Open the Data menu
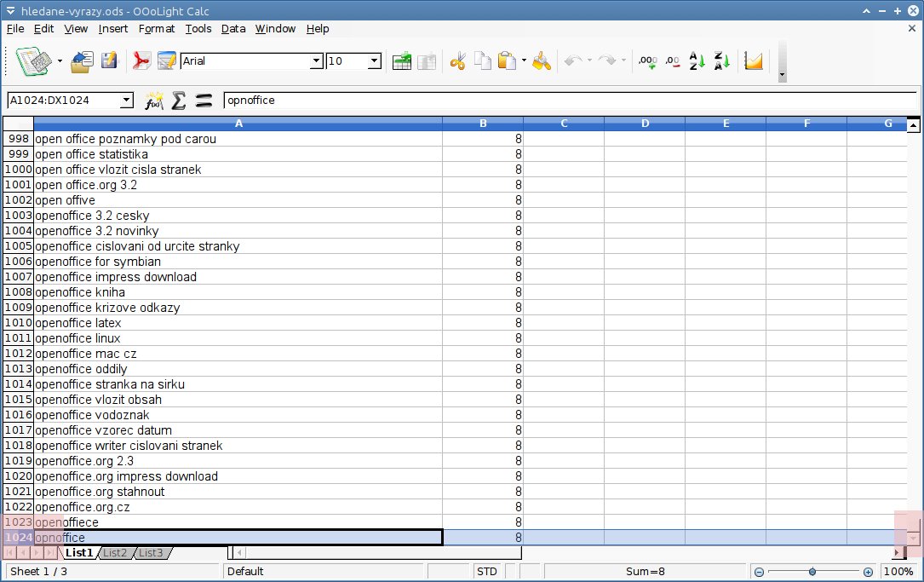Viewport: 924px width, 582px height. pos(233,29)
